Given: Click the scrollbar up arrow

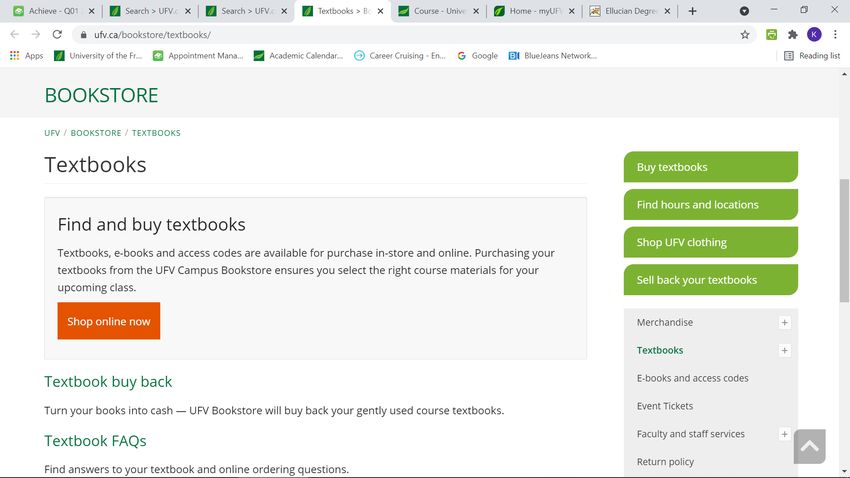Looking at the screenshot, I should (844, 74).
